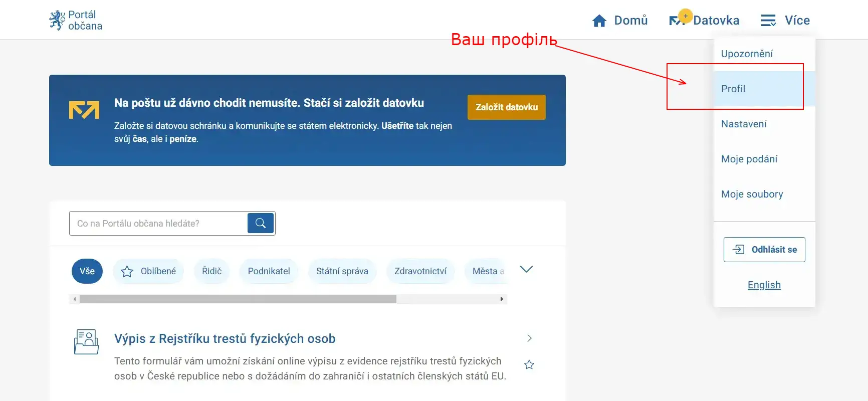Click the house icon beside Domů
Image resolution: width=868 pixels, height=401 pixels.
(x=599, y=21)
